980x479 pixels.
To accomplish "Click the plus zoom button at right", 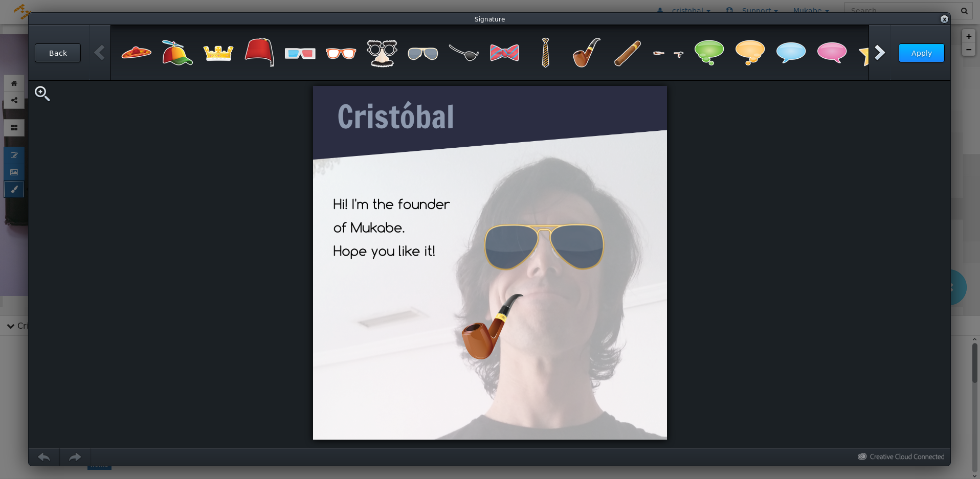I will 969,36.
